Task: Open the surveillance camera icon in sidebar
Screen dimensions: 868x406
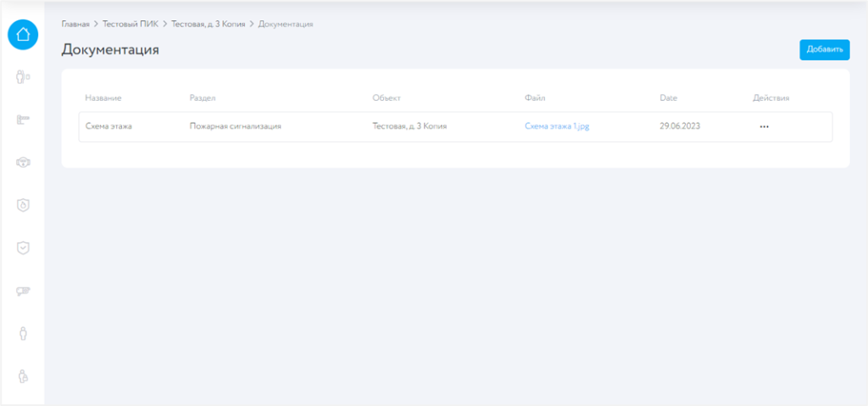Action: [23, 291]
